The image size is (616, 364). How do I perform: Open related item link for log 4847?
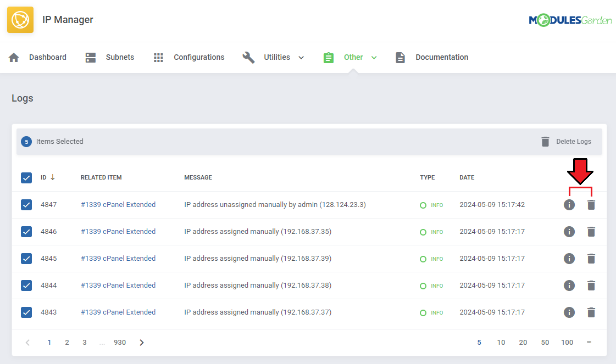pyautogui.click(x=118, y=205)
